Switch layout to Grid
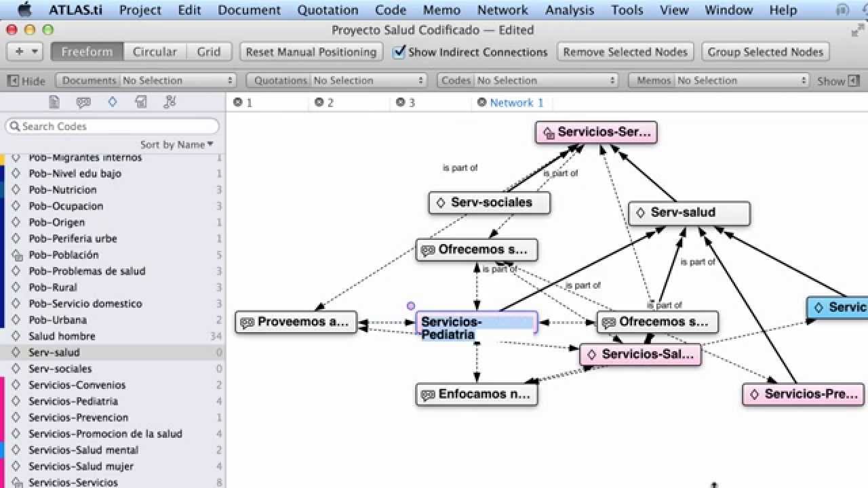The width and height of the screenshot is (868, 488). pyautogui.click(x=209, y=52)
